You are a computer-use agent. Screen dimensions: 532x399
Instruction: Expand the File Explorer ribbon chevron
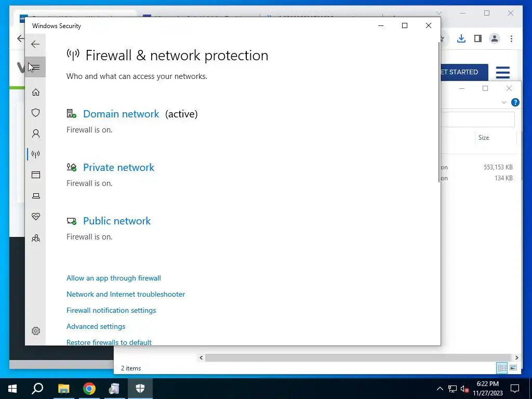[x=504, y=102]
